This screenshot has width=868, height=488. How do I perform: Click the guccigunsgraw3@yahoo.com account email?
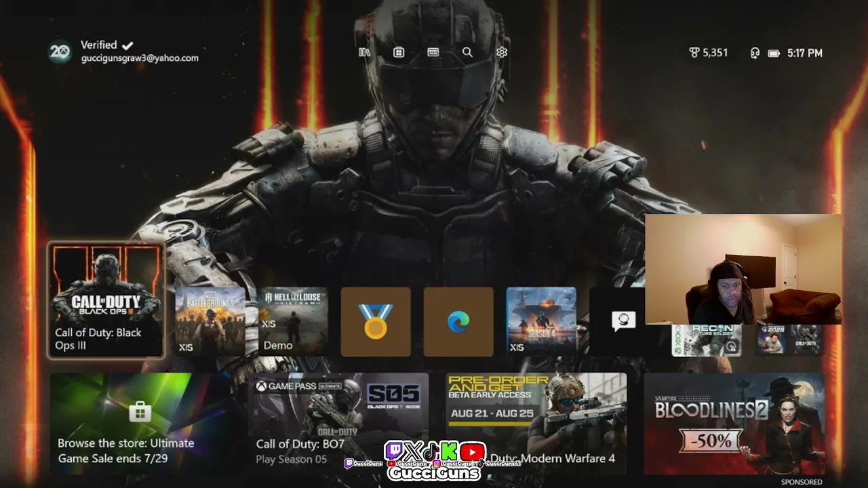click(x=140, y=58)
